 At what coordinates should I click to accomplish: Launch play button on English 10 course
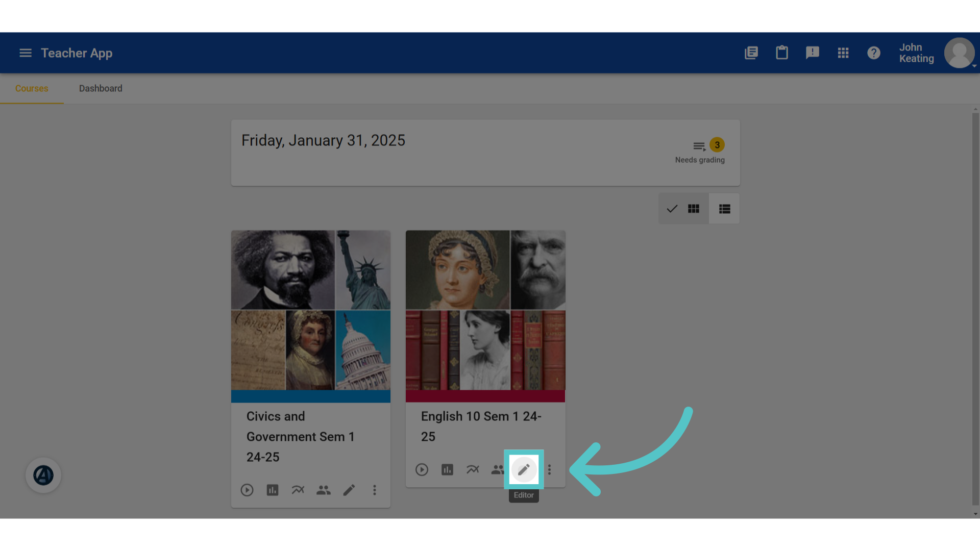[422, 469]
